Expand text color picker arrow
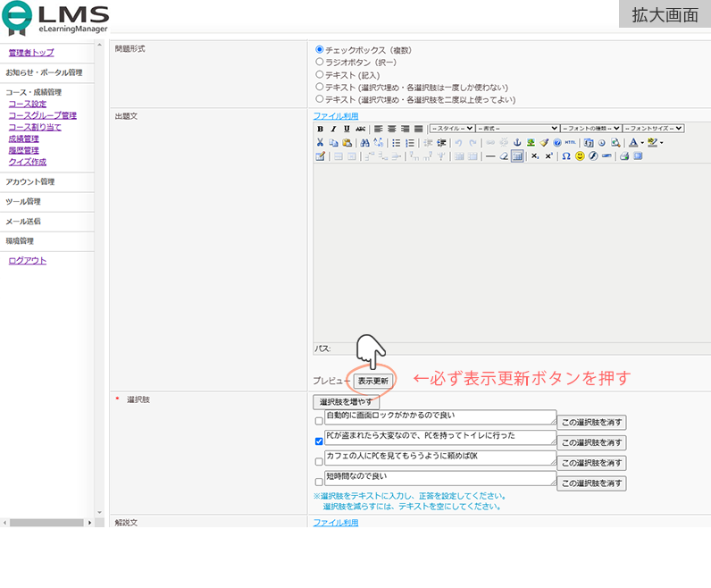The width and height of the screenshot is (711, 588). 642,143
